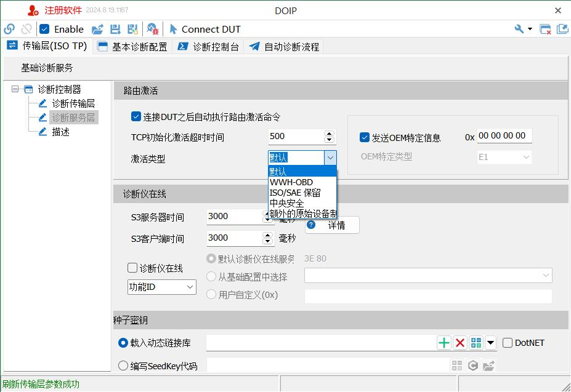Image resolution: width=571 pixels, height=392 pixels.
Task: Switch to 传输层(ISO TP) tab
Action: coord(47,46)
